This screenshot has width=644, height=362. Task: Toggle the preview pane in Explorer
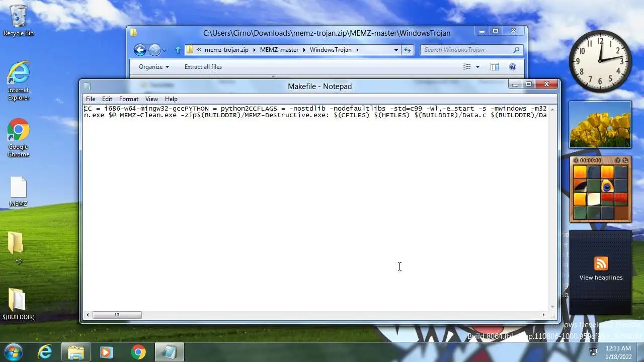coord(495,67)
